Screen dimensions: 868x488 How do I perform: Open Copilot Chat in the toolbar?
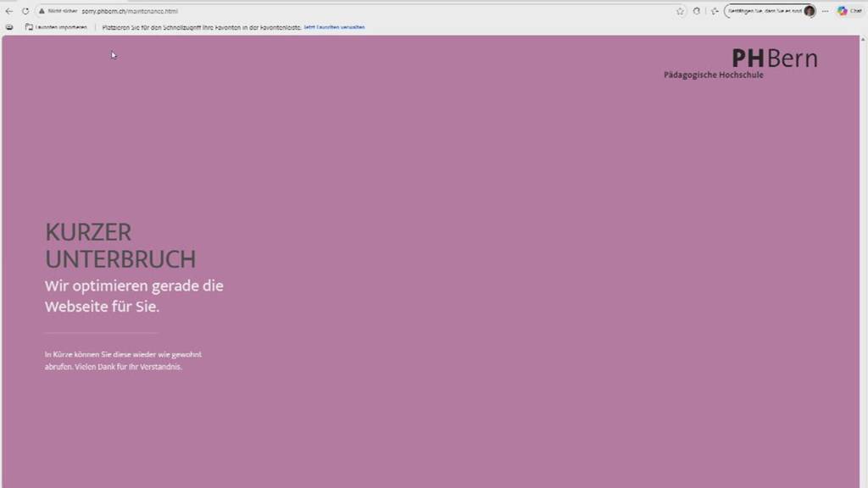tap(849, 11)
